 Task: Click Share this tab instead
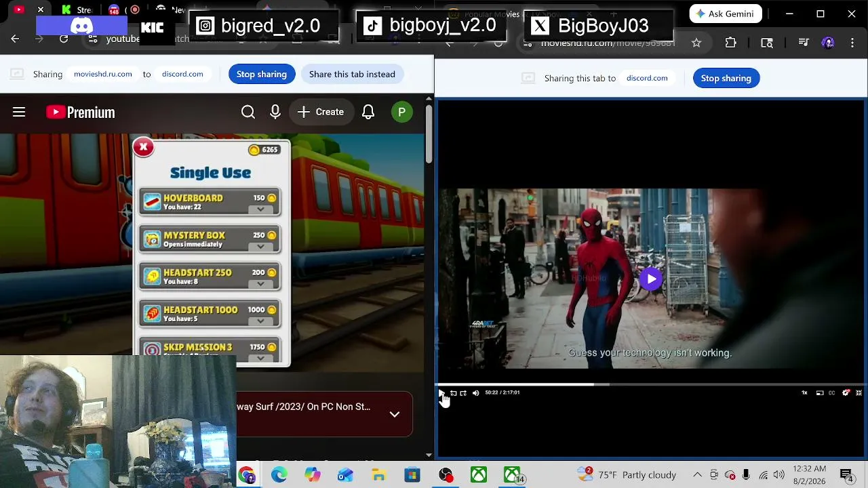[352, 74]
